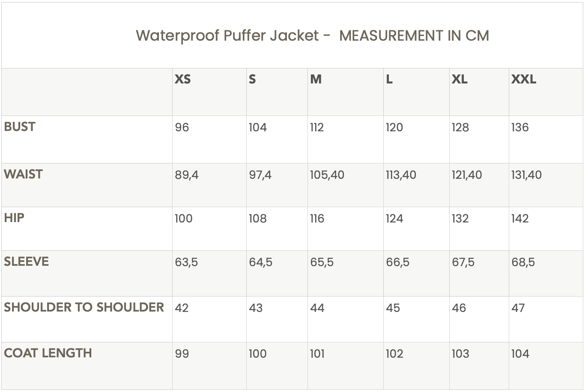Select the WAIST row label
The image size is (585, 392).
[x=24, y=174]
